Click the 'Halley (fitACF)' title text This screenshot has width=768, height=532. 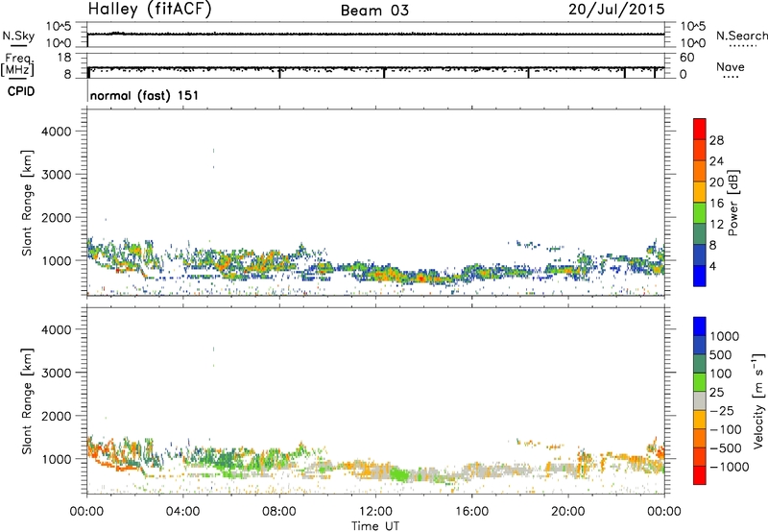point(150,10)
